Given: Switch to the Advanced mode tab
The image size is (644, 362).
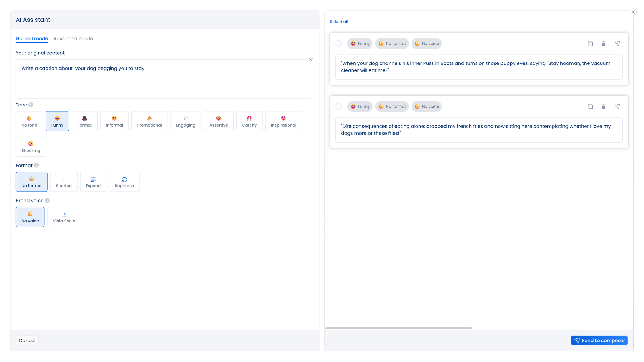Looking at the screenshot, I should pyautogui.click(x=73, y=38).
